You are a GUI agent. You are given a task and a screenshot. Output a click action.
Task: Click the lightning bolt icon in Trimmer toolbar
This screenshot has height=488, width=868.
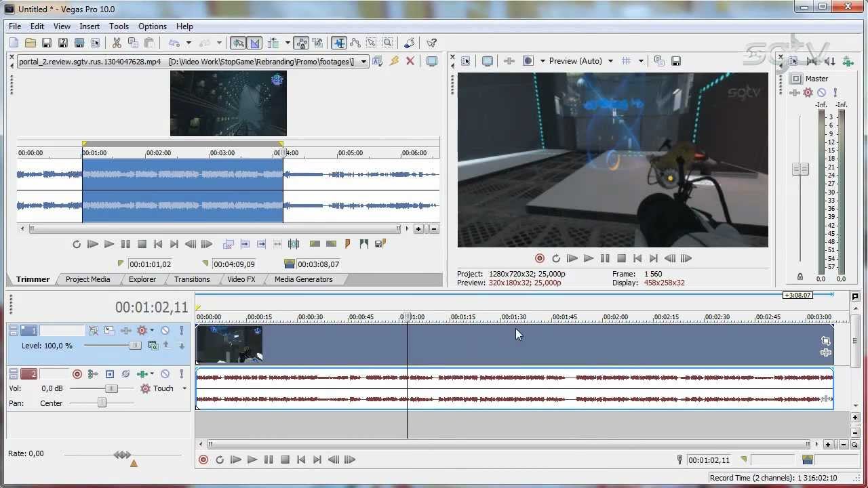click(x=395, y=61)
